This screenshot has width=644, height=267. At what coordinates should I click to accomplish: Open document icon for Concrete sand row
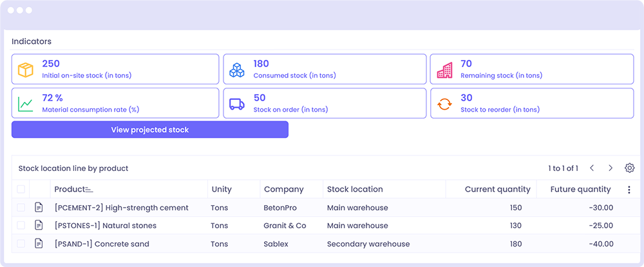click(x=39, y=244)
